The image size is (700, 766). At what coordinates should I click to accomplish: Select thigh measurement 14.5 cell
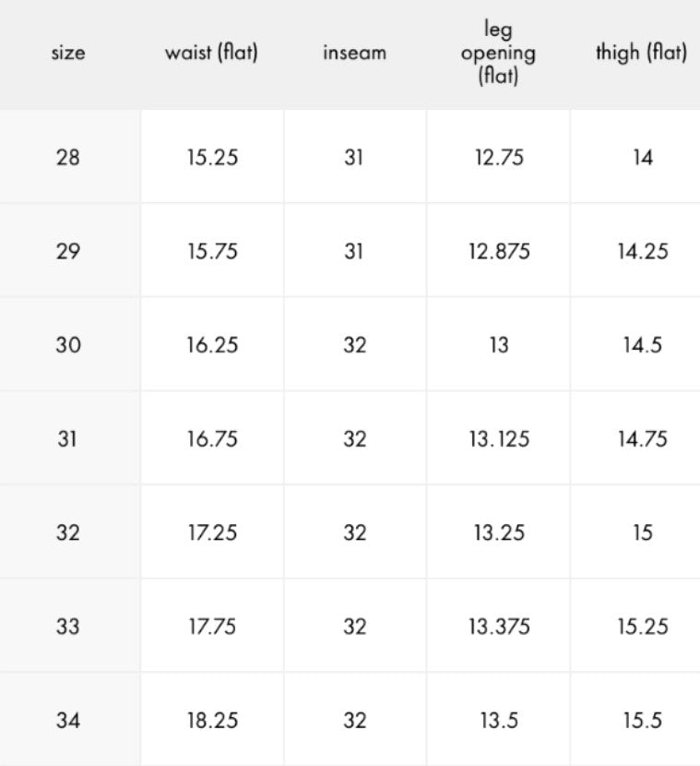(x=642, y=345)
